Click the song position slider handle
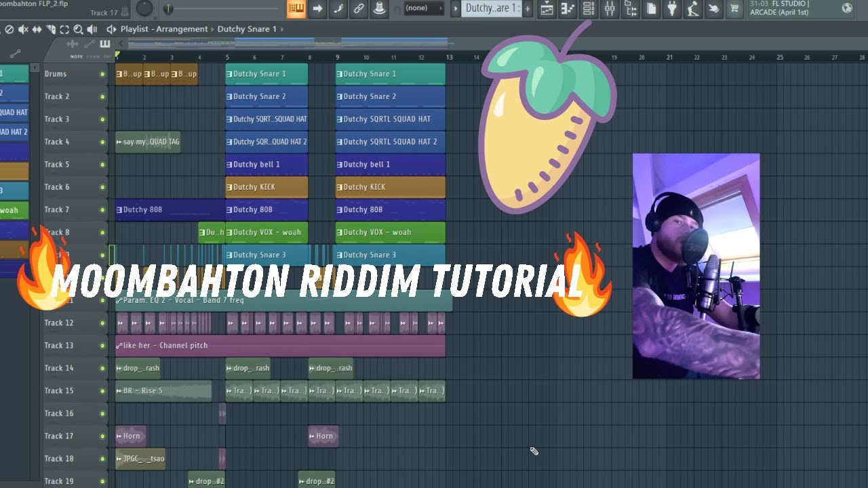868x488 pixels. (x=168, y=9)
